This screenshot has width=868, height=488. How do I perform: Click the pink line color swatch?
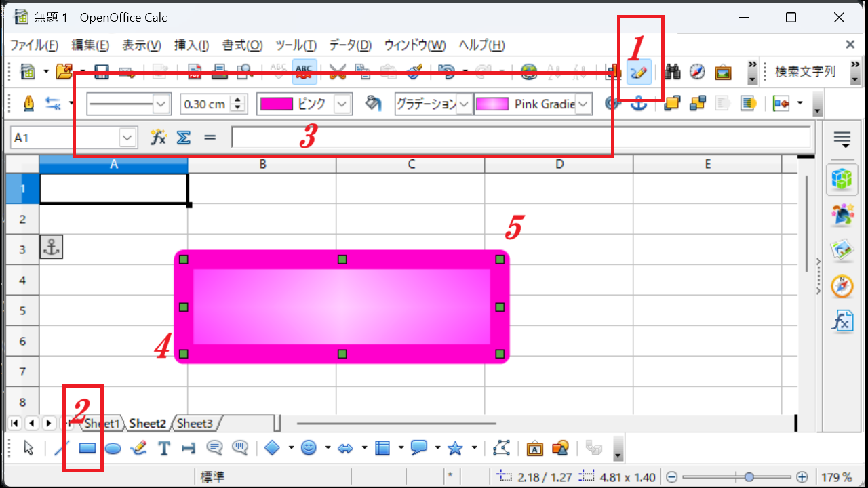277,104
